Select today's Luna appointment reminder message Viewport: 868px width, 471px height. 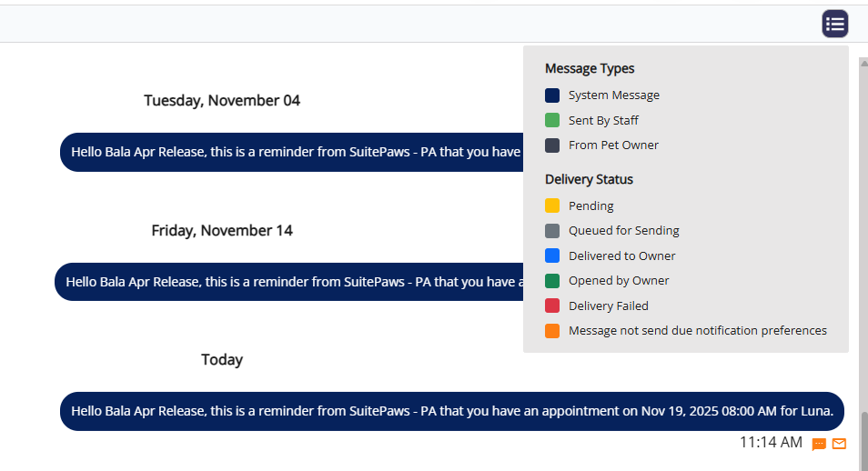(x=452, y=411)
